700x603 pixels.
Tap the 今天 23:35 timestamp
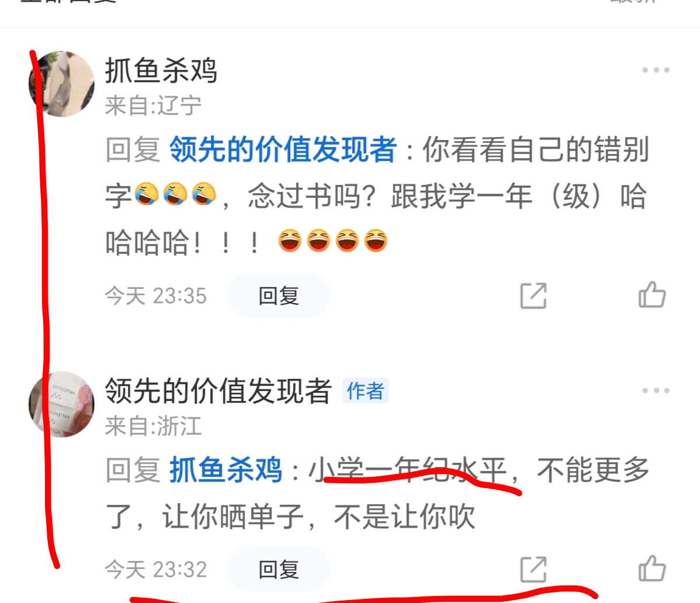pyautogui.click(x=156, y=295)
